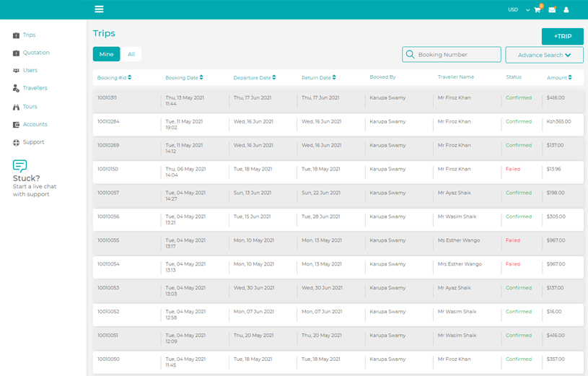Click the $305.00 amount
This screenshot has height=376, width=588.
tap(556, 217)
